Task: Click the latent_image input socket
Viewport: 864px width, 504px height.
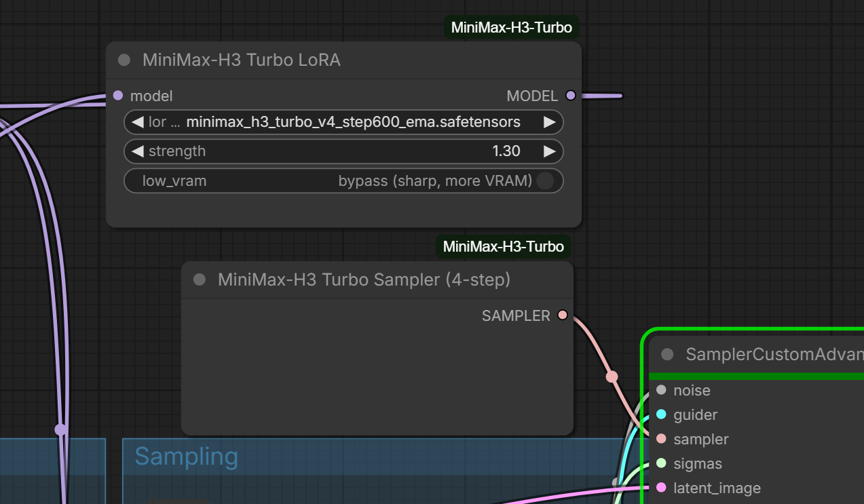Action: point(661,488)
